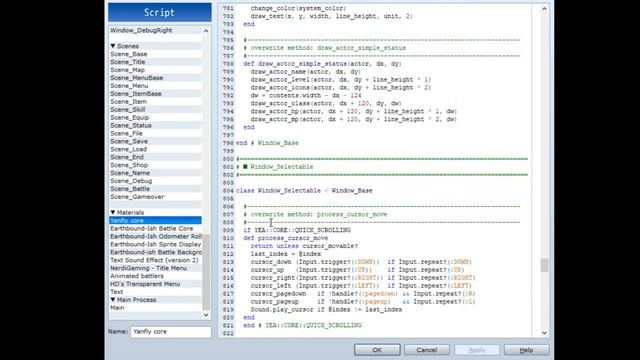The height and width of the screenshot is (360, 640).
Task: Click the OK button
Action: coord(377,350)
